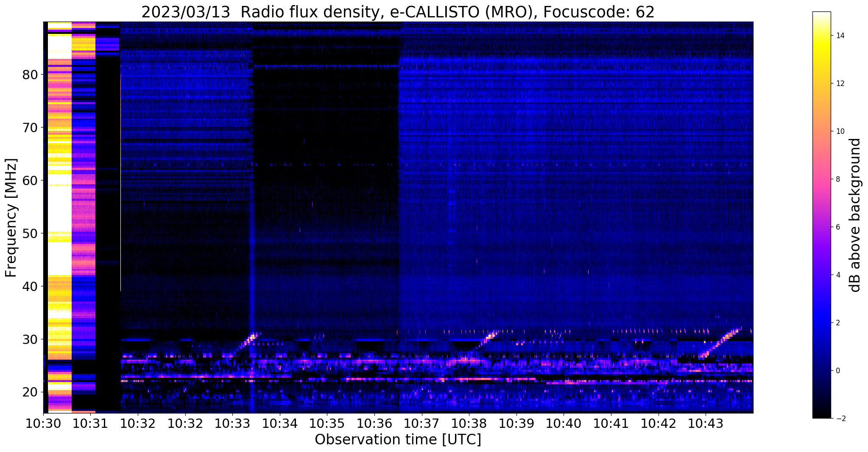Click the bright drifting burst near 10:33, 30 MHz
This screenshot has width=868, height=452.
click(247, 342)
